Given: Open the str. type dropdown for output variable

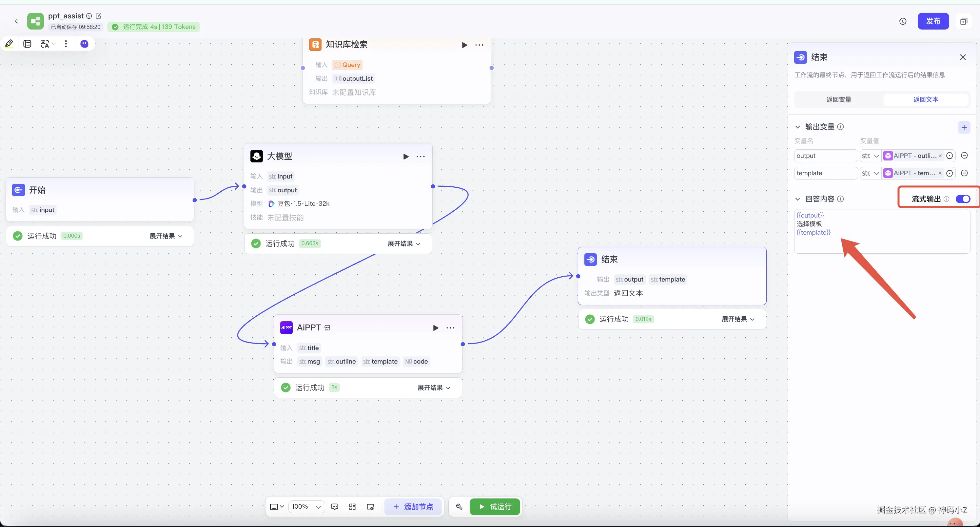Looking at the screenshot, I should point(870,156).
